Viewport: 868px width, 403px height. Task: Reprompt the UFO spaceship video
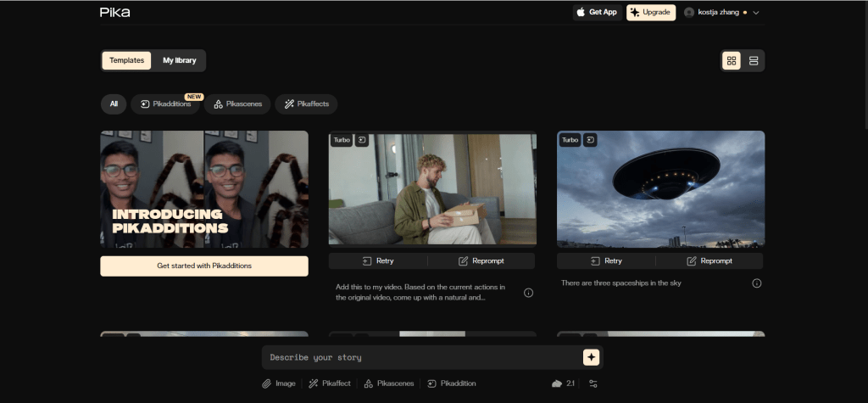pos(709,261)
